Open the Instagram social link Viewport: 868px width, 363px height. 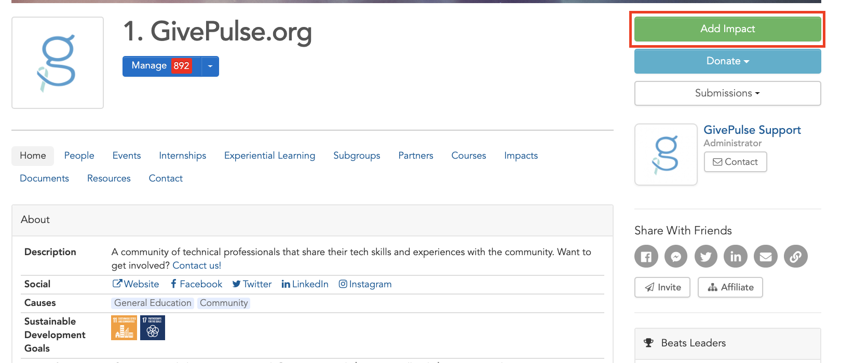pyautogui.click(x=365, y=284)
